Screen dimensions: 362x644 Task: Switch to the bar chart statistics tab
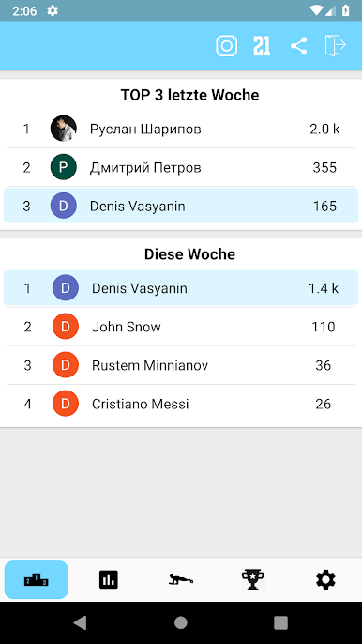(x=109, y=579)
